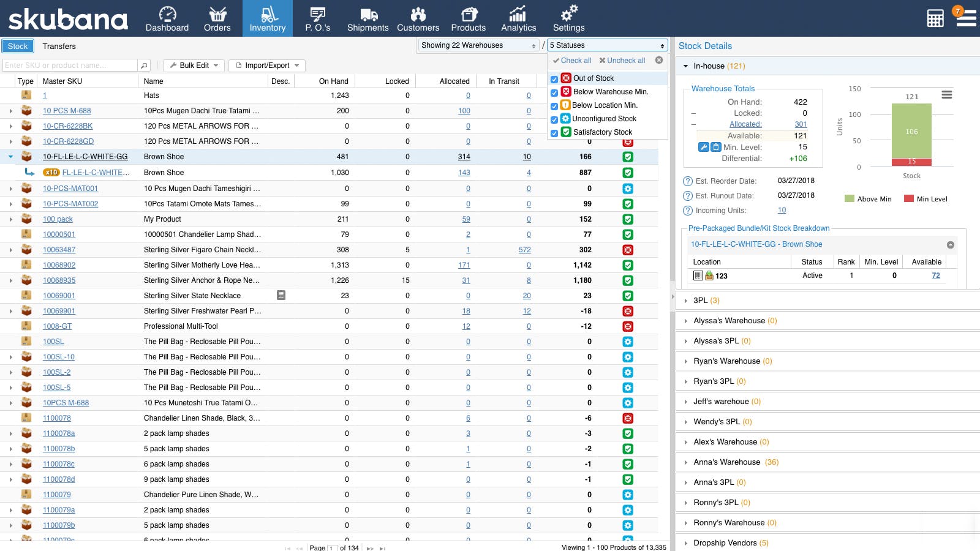Viewport: 980px width, 551px height.
Task: Open the Dashboard section
Action: (x=167, y=18)
